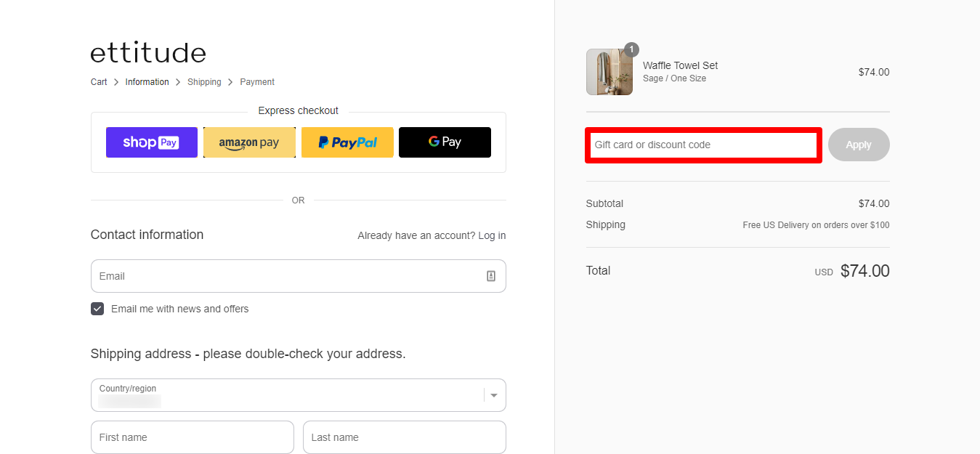The height and width of the screenshot is (454, 980).
Task: Click the quantity badge on the towel image
Action: click(x=631, y=49)
